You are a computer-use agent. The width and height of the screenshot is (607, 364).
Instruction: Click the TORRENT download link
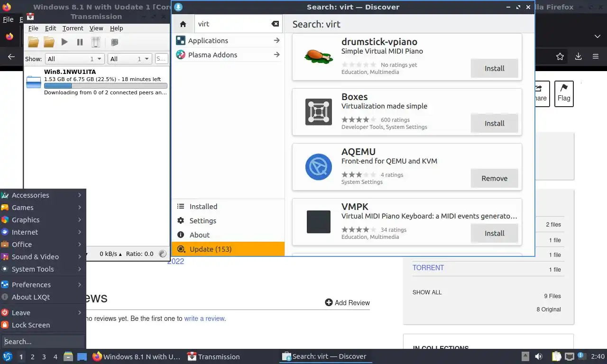click(428, 268)
